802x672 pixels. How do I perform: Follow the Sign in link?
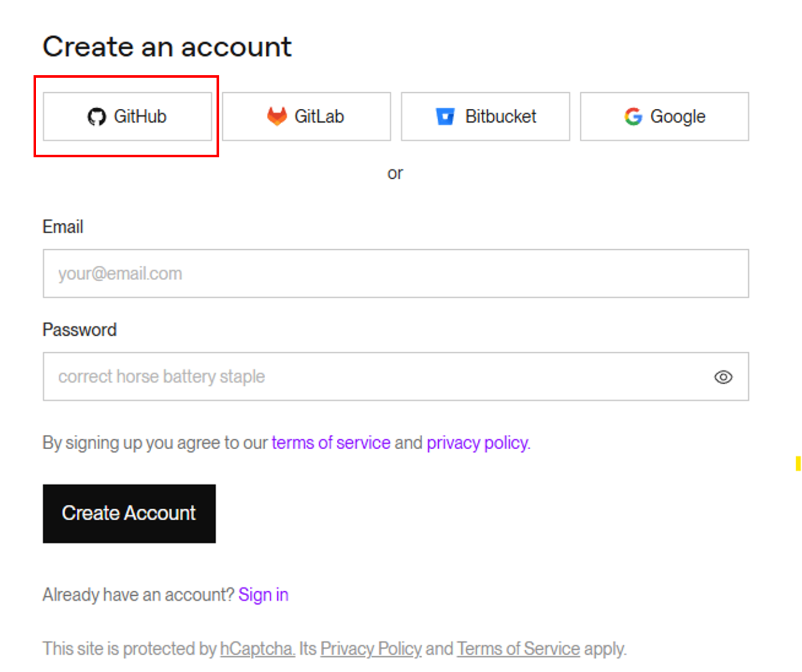[264, 595]
